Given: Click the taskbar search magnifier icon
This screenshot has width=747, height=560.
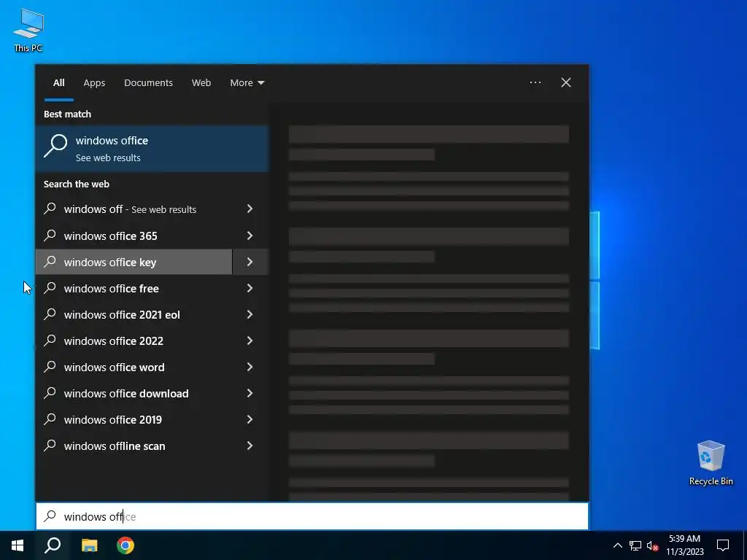Looking at the screenshot, I should [53, 545].
